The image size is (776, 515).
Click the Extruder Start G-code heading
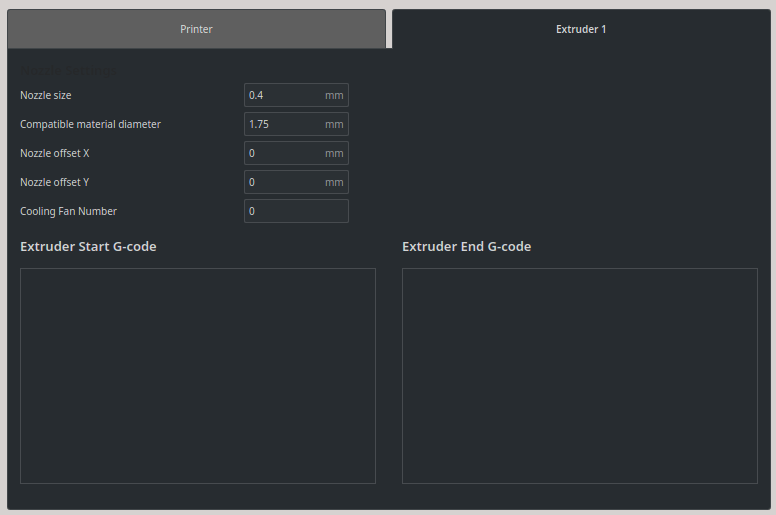88,246
